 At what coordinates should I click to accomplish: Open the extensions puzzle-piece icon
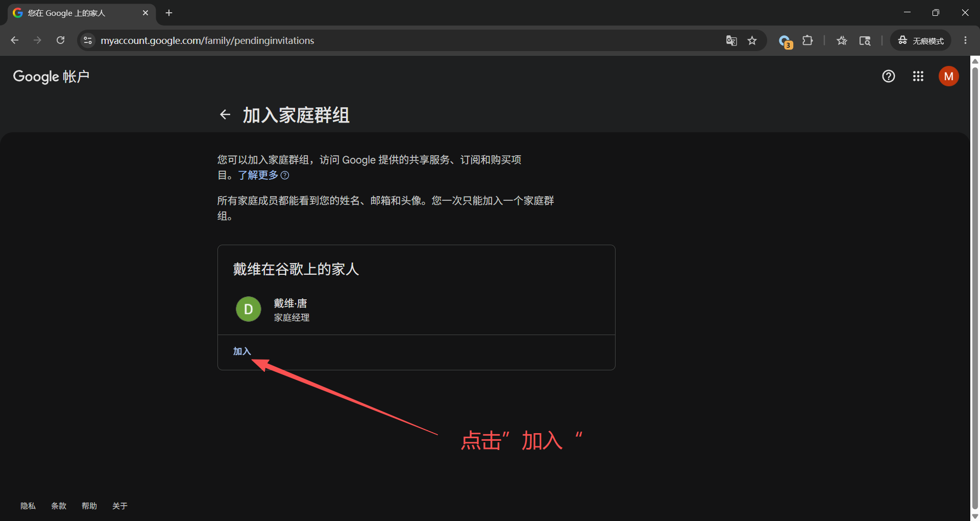pyautogui.click(x=807, y=40)
